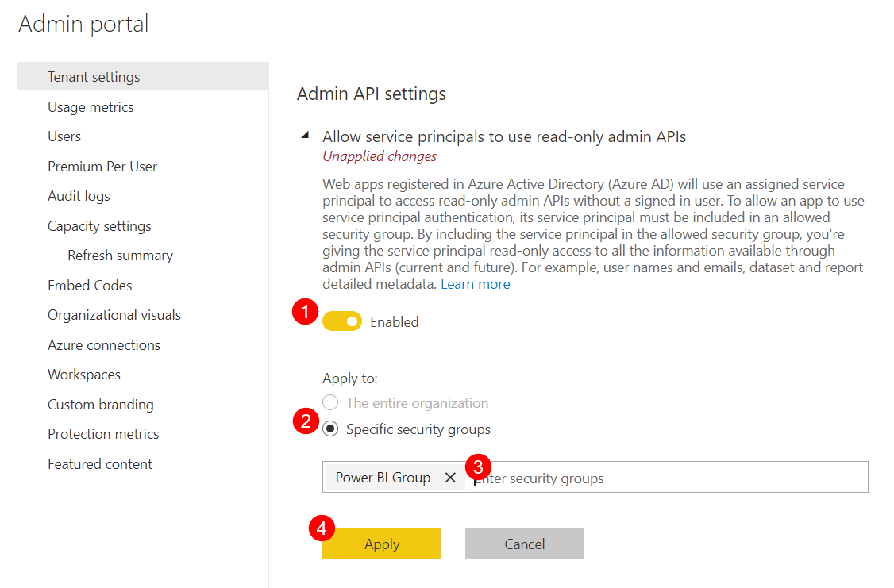The width and height of the screenshot is (894, 588).
Task: Navigate to Users settings
Action: click(x=64, y=136)
